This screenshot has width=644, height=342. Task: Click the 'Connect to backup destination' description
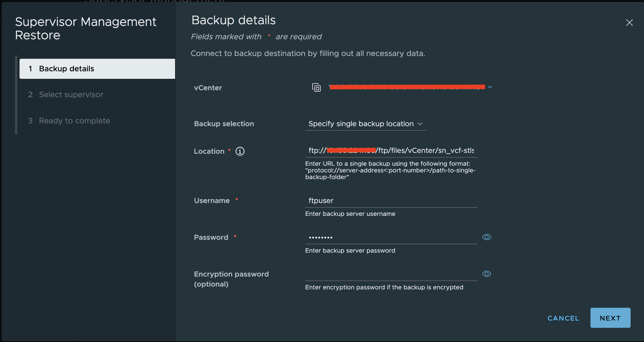(308, 53)
